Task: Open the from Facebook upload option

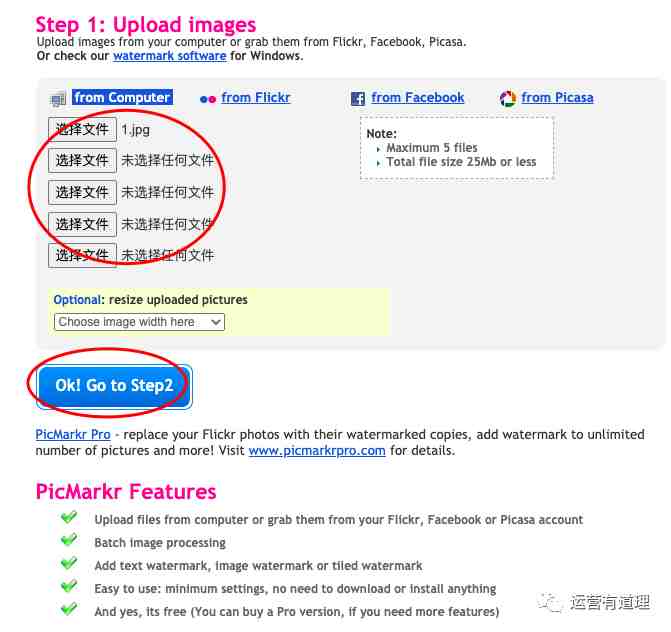Action: (x=418, y=98)
